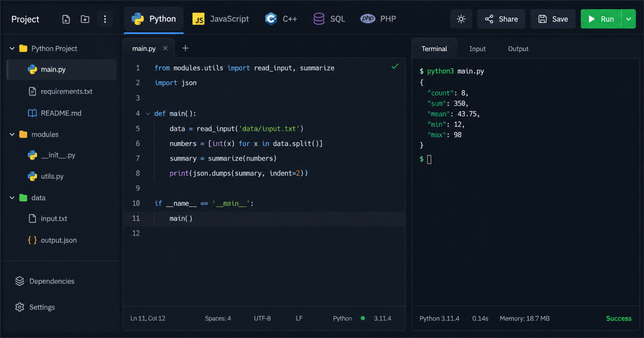The image size is (644, 338).
Task: Create a new file with the file-plus icon
Action: (x=66, y=19)
